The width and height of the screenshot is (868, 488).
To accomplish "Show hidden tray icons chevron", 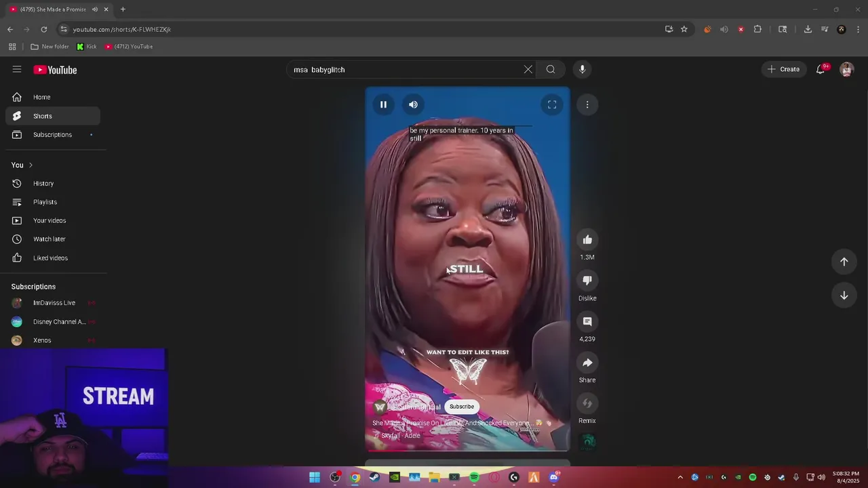I will coord(680,477).
